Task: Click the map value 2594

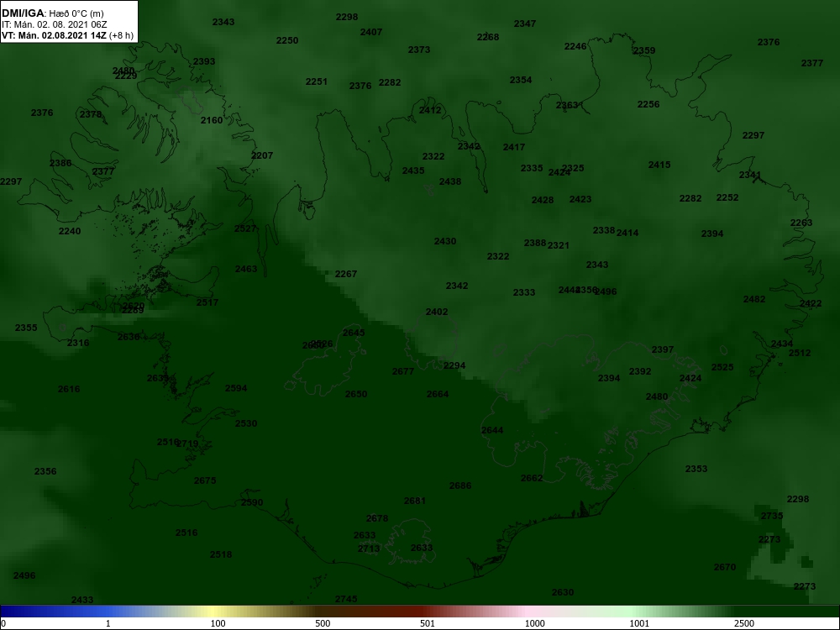Action: (x=236, y=388)
